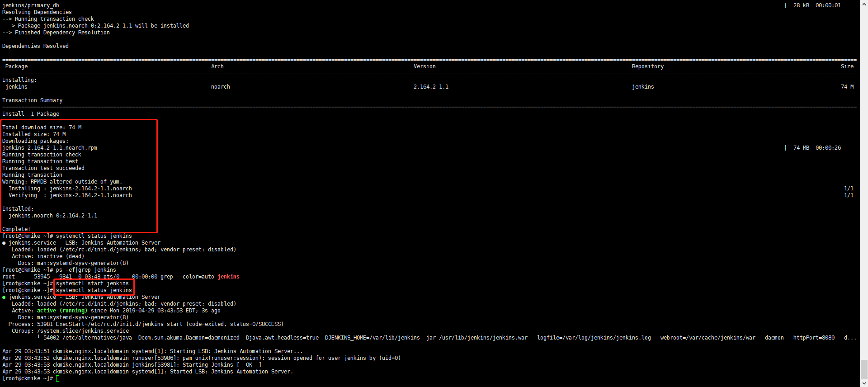
Task: Click the '74 M' size cell in the table
Action: 847,87
